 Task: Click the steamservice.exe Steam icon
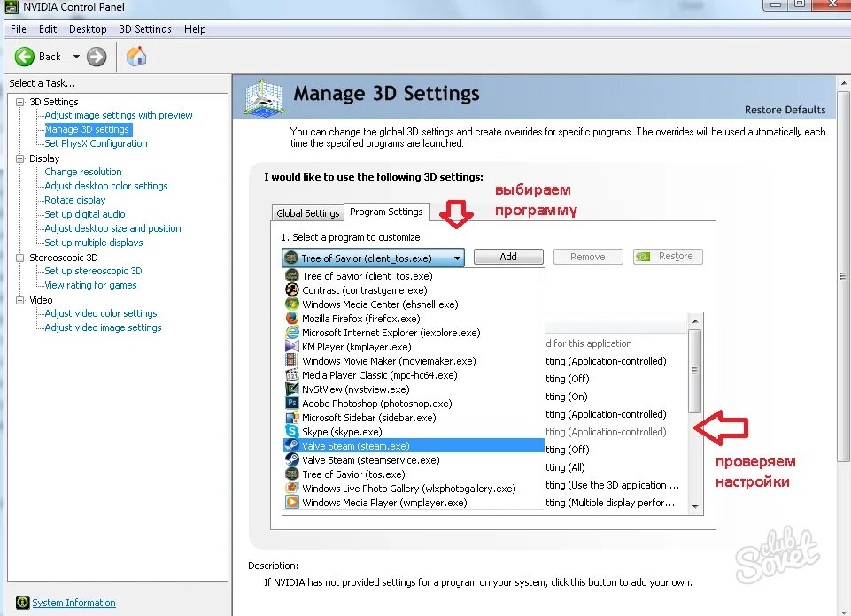(x=292, y=459)
